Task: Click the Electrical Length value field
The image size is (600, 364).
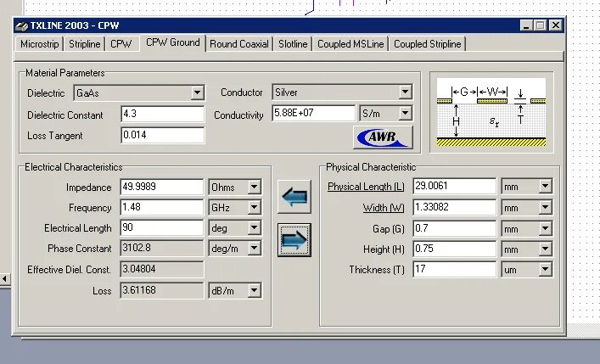Action: pyautogui.click(x=162, y=227)
